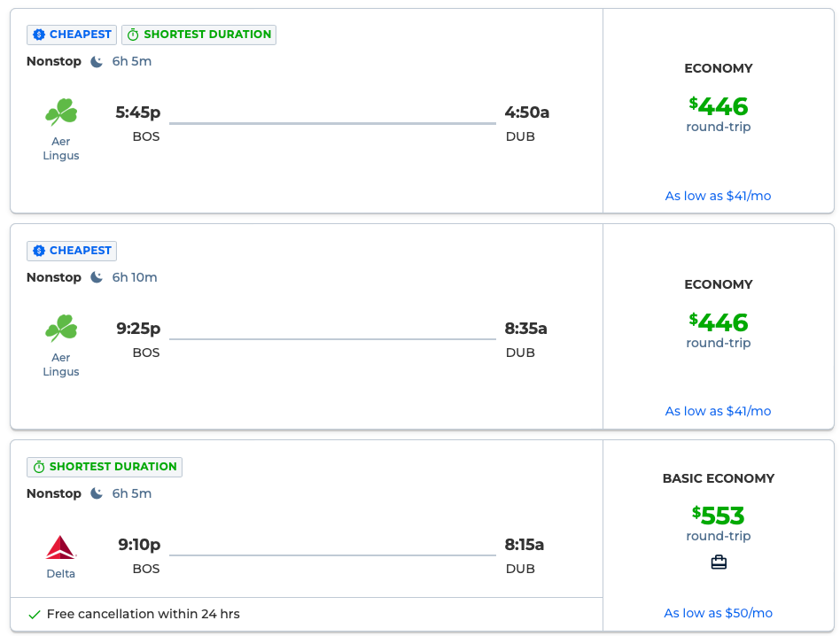Click the carry-on bag icon under $553
Screen dimensions: 840x636
tap(719, 562)
